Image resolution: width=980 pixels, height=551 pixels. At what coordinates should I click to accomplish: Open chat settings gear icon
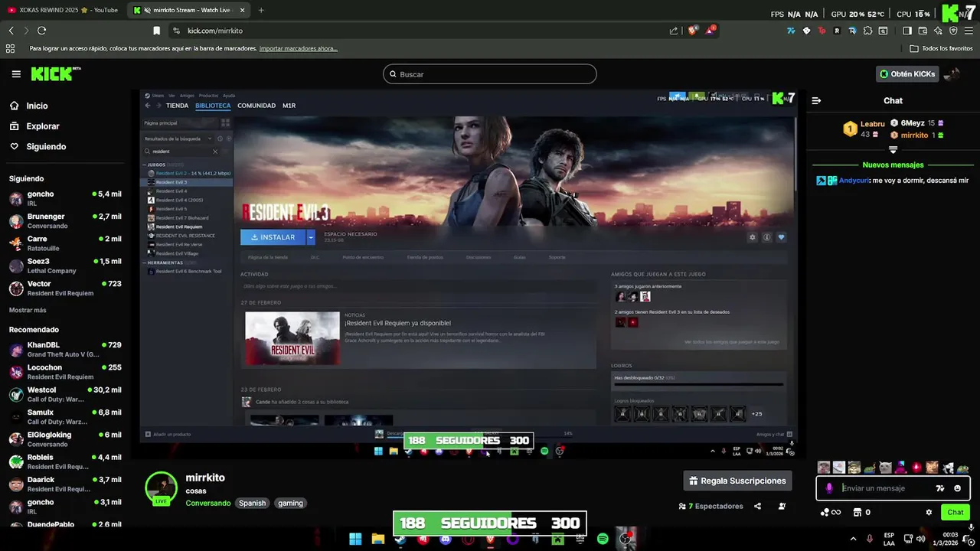(929, 512)
